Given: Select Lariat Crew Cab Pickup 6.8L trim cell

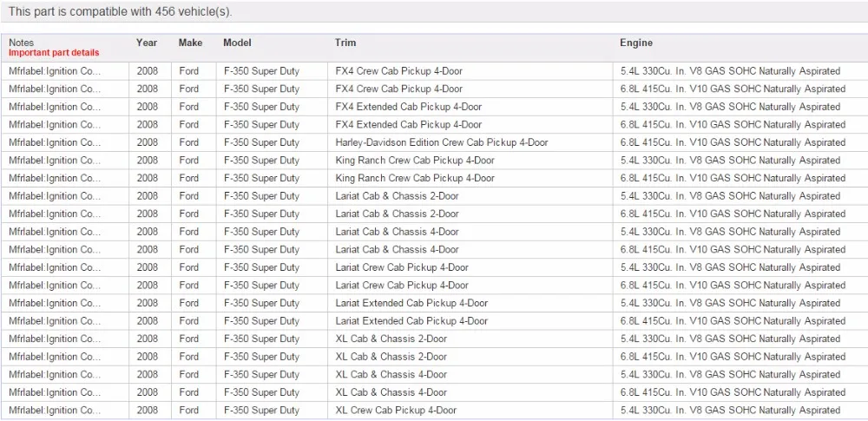Looking at the screenshot, I should click(x=470, y=285).
